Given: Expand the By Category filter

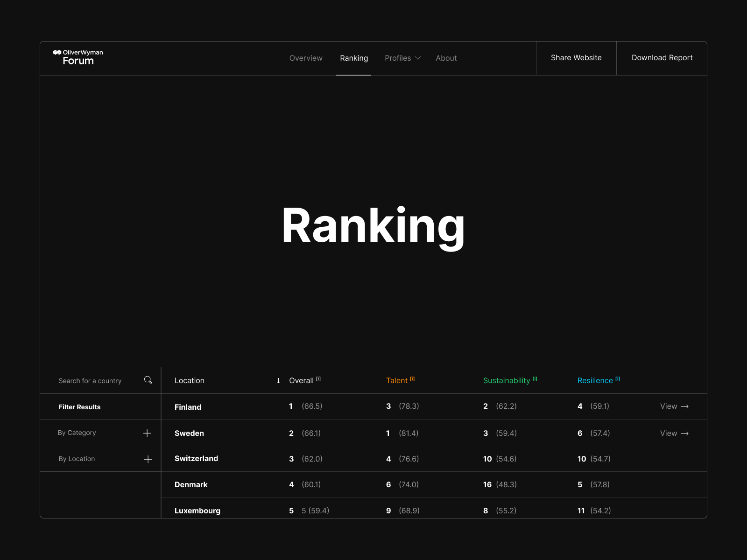Looking at the screenshot, I should pyautogui.click(x=147, y=433).
